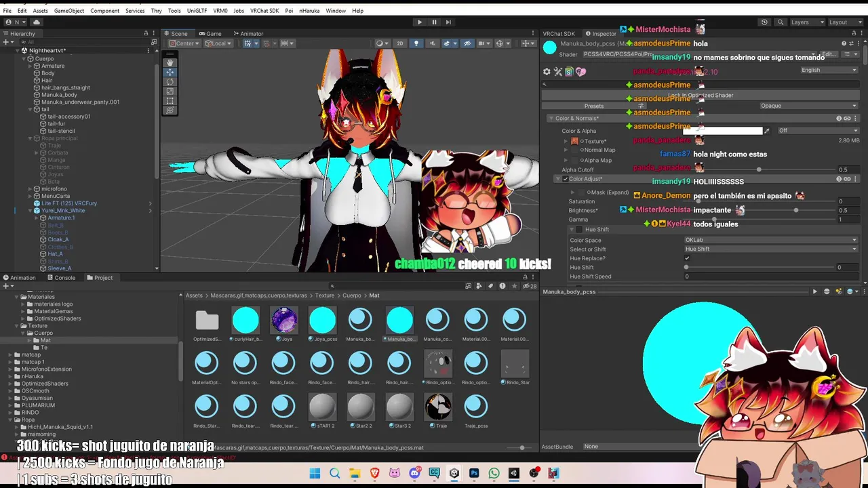Screen dimensions: 868x488
Task: Select the Traje material thumbnail
Action: tap(438, 407)
